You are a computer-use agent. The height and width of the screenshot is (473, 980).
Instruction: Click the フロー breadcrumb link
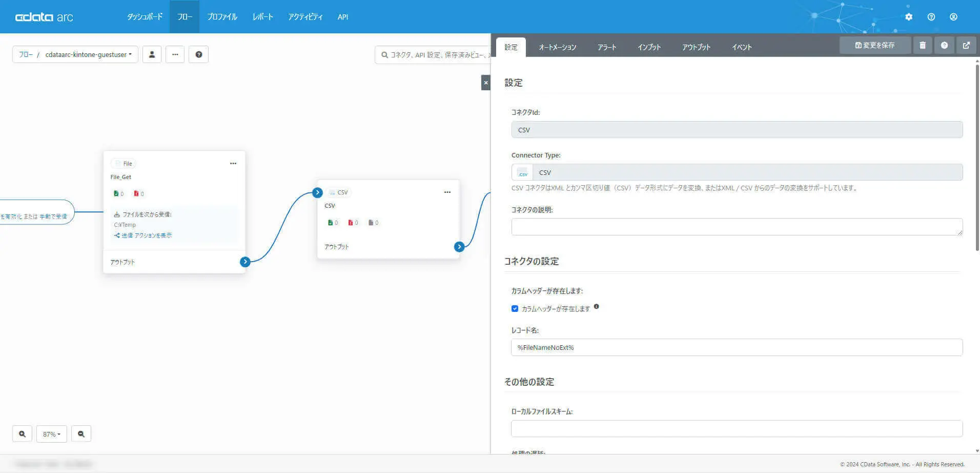26,54
